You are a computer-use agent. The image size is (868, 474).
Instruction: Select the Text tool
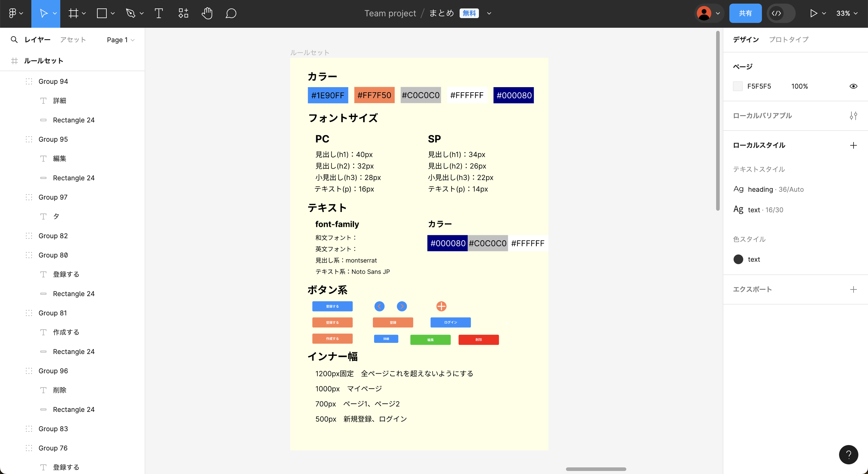tap(158, 14)
